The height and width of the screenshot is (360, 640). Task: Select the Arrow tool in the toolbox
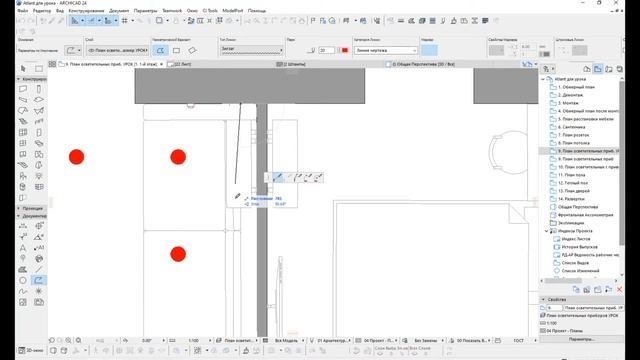pyautogui.click(x=23, y=69)
